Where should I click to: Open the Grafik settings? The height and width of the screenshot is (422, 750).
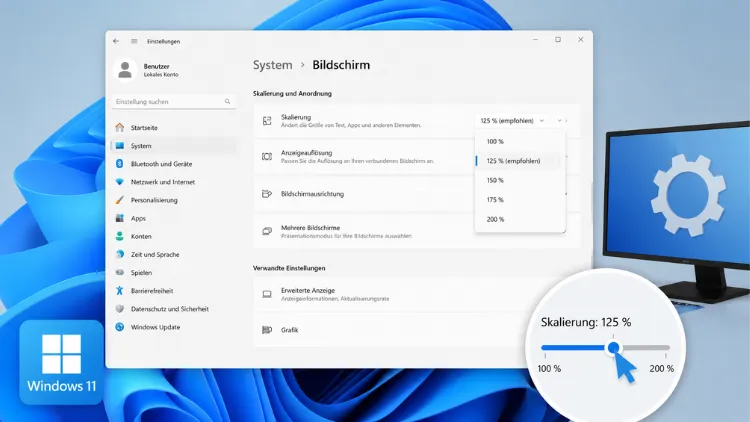(x=390, y=330)
